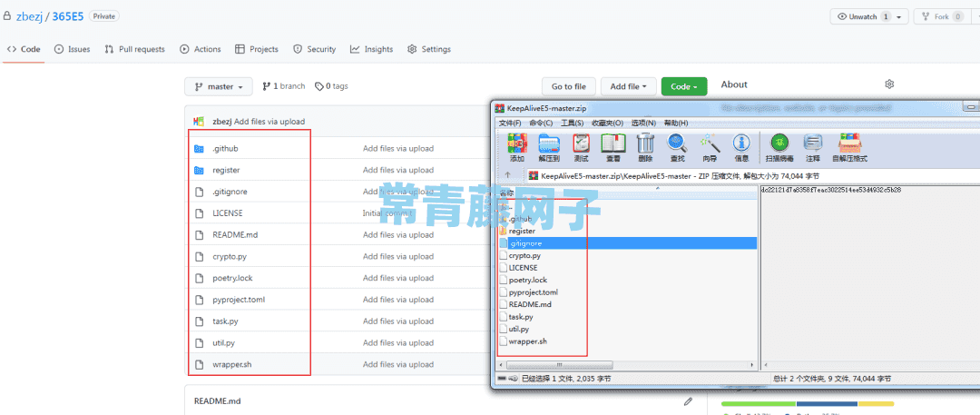This screenshot has width=980, height=415.
Task: Click the Delete (删除) trash icon in WinRAR
Action: (x=646, y=144)
